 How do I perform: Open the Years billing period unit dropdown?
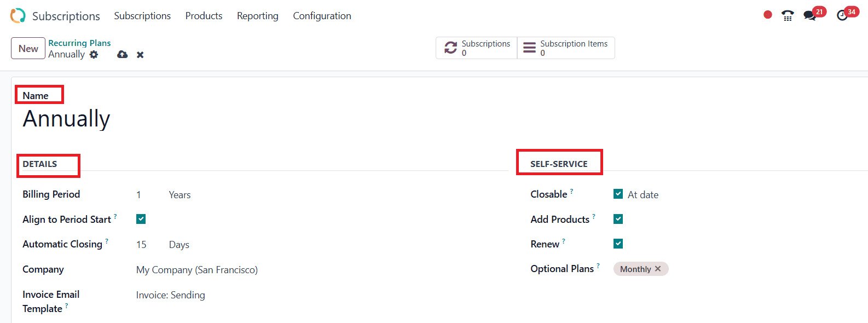[x=180, y=195]
